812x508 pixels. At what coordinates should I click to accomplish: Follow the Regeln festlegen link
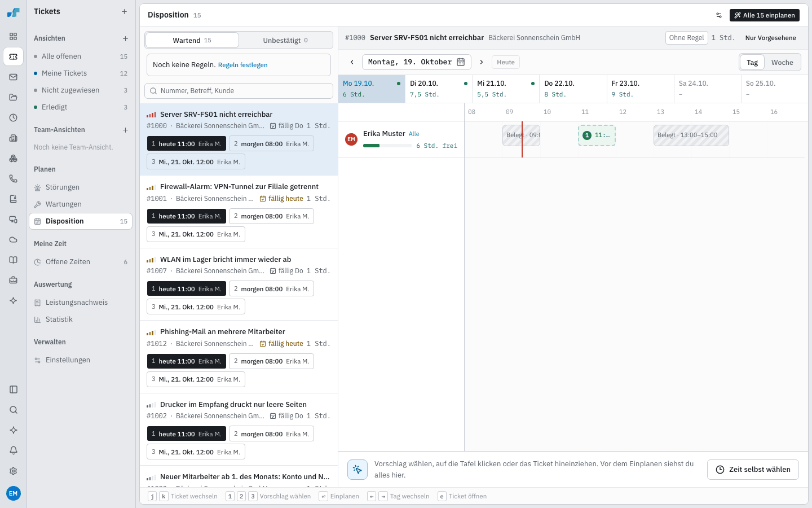[x=242, y=65]
